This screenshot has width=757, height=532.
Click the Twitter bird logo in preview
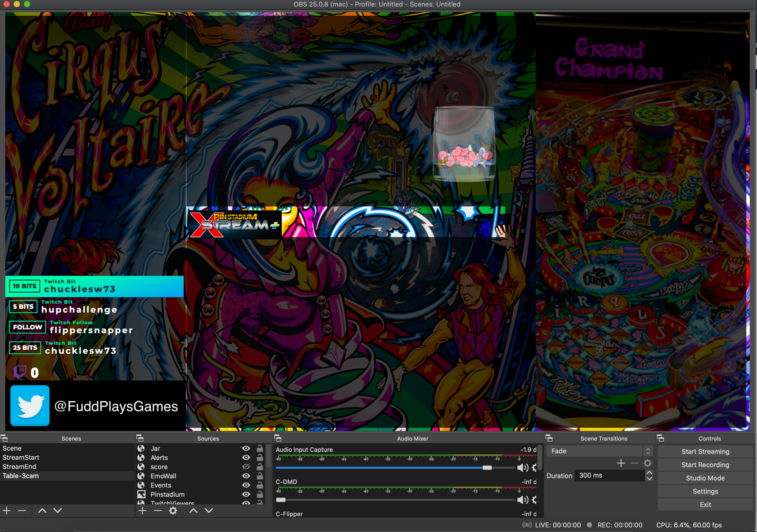click(x=30, y=406)
